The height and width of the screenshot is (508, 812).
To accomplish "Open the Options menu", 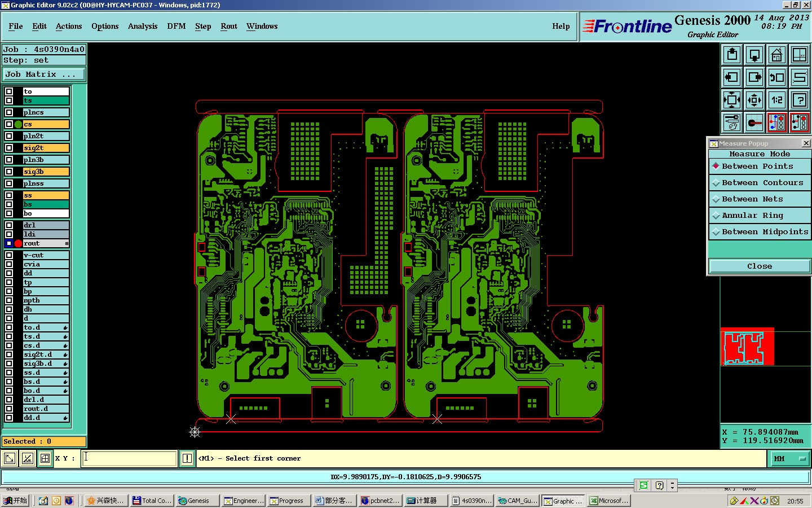I will pos(105,27).
